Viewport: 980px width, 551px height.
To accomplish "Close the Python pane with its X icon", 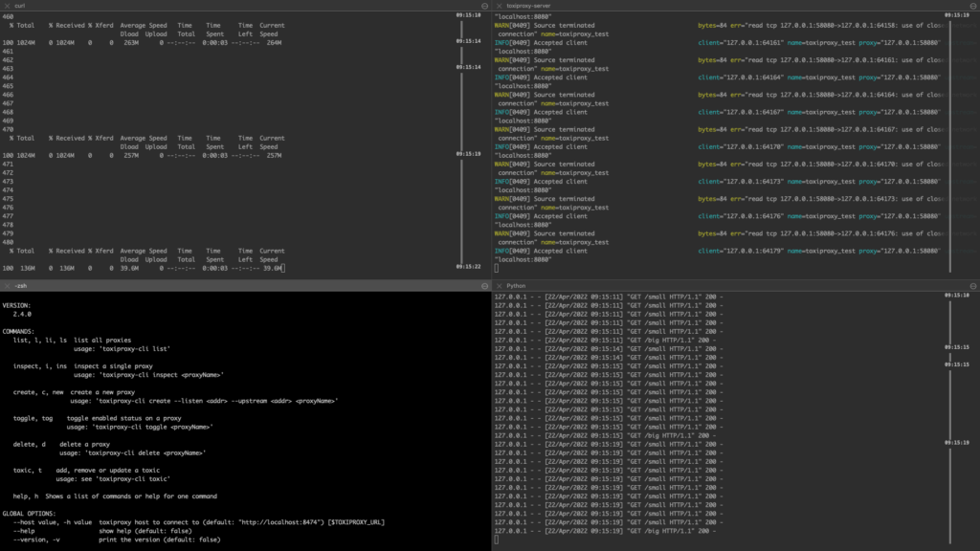I will 499,285.
